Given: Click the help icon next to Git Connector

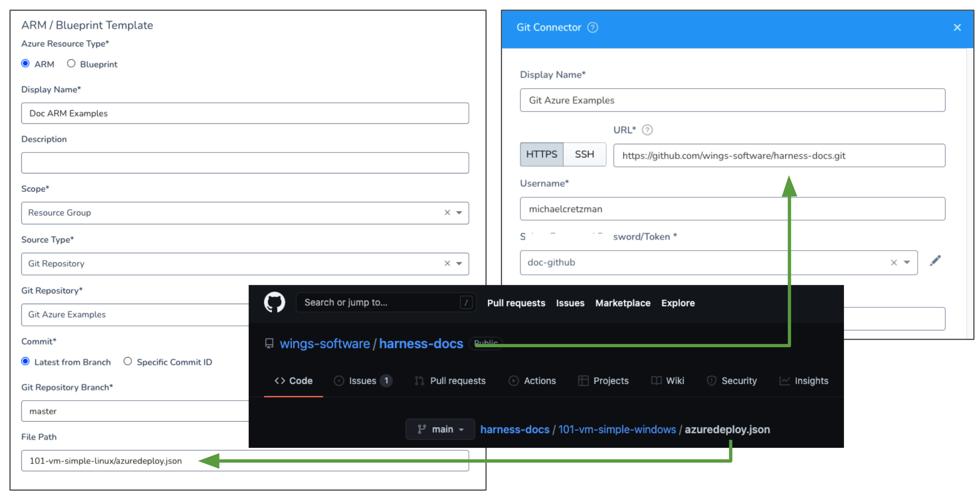Looking at the screenshot, I should 593,28.
